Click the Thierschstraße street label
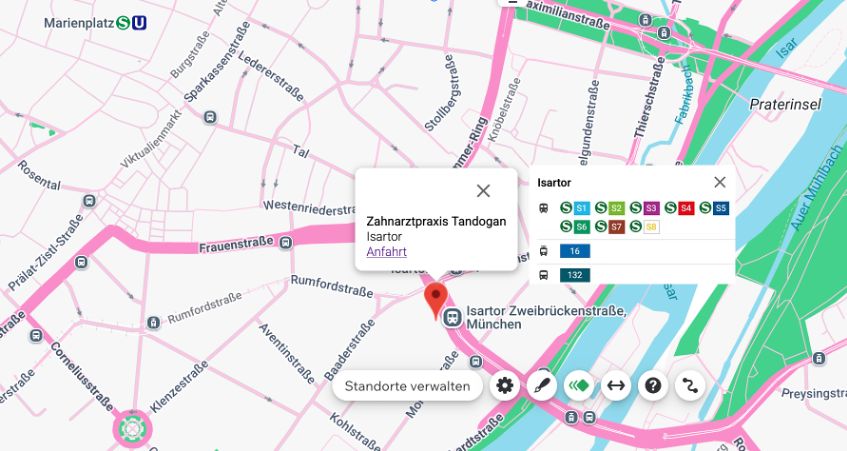Screen dimensions: 847x451 pyautogui.click(x=649, y=98)
